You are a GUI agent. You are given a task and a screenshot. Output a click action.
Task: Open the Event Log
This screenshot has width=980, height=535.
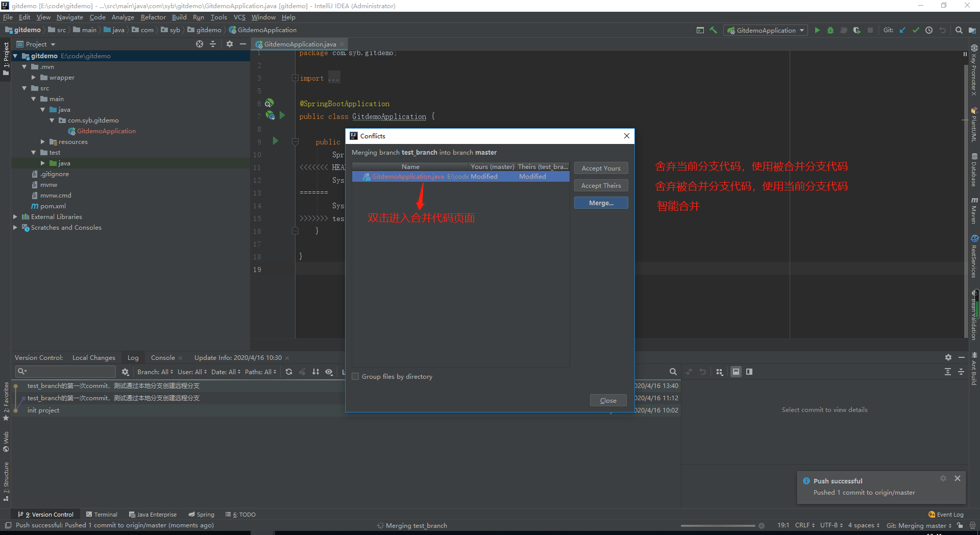(x=946, y=515)
